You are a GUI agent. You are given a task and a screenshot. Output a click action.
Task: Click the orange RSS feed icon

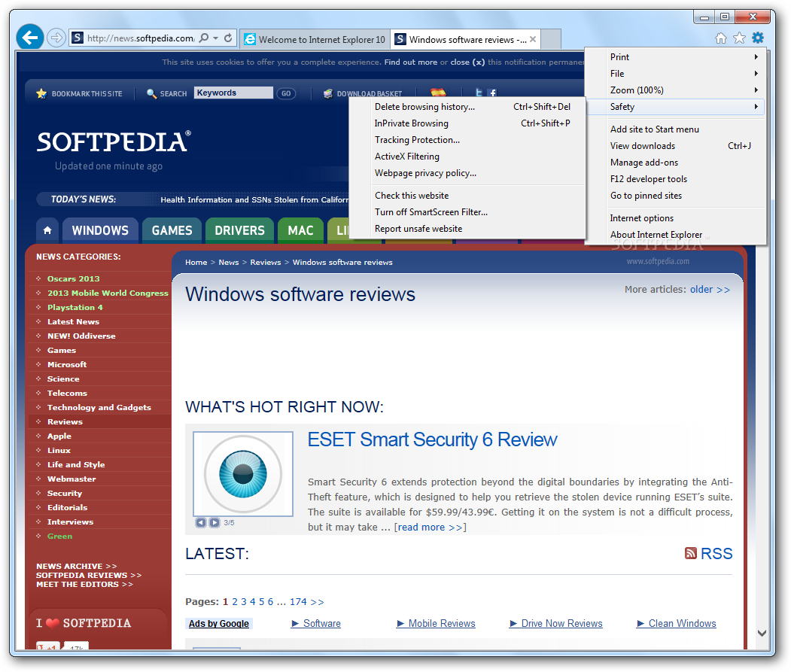click(691, 553)
